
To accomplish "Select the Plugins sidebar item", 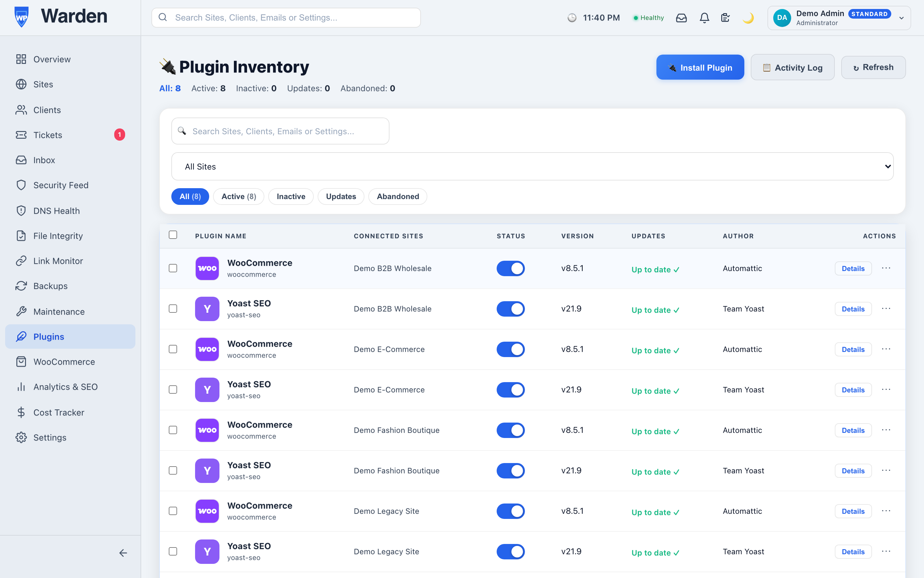I will coord(70,337).
